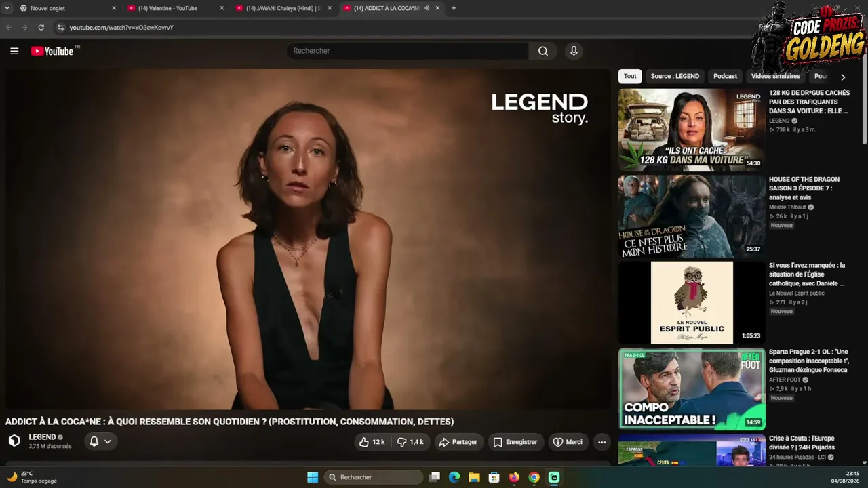Reload the current page
Image resolution: width=868 pixels, height=488 pixels.
41,28
